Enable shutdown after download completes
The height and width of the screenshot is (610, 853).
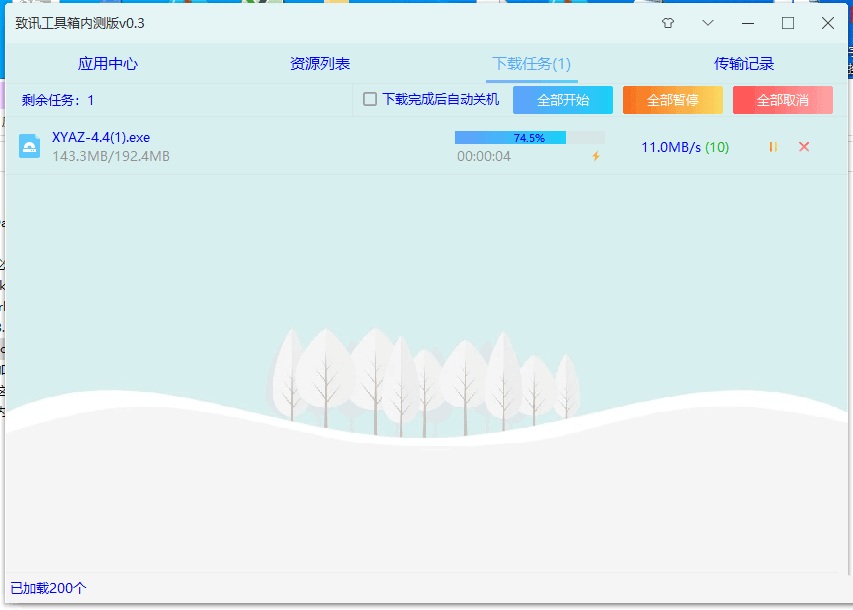368,100
